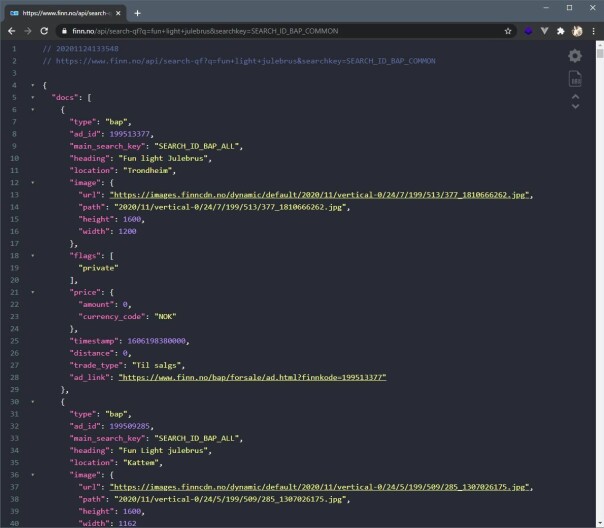
Task: Toggle raw view with document icon
Action: pos(575,79)
